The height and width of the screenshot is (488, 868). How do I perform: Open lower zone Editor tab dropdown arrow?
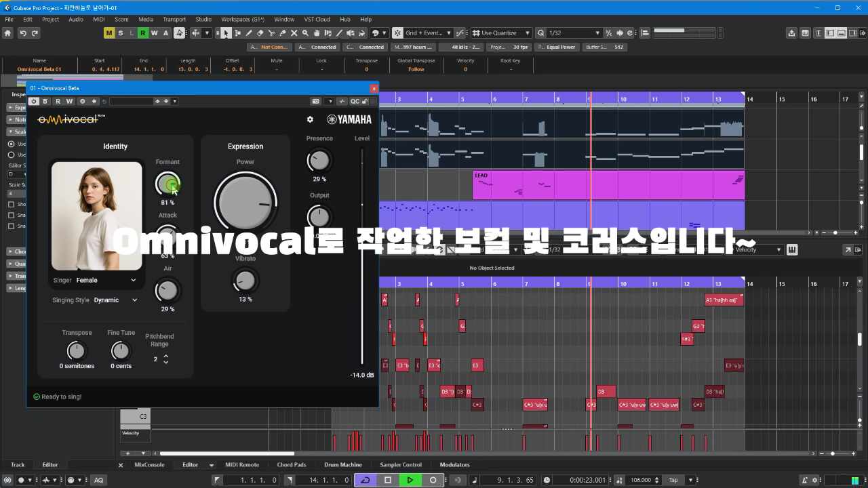211,465
